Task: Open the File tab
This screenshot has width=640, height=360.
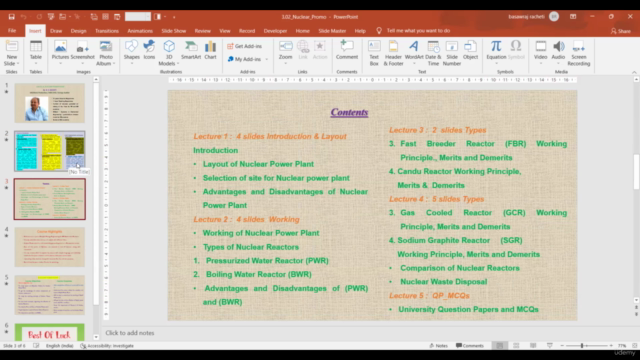Action: [12, 31]
